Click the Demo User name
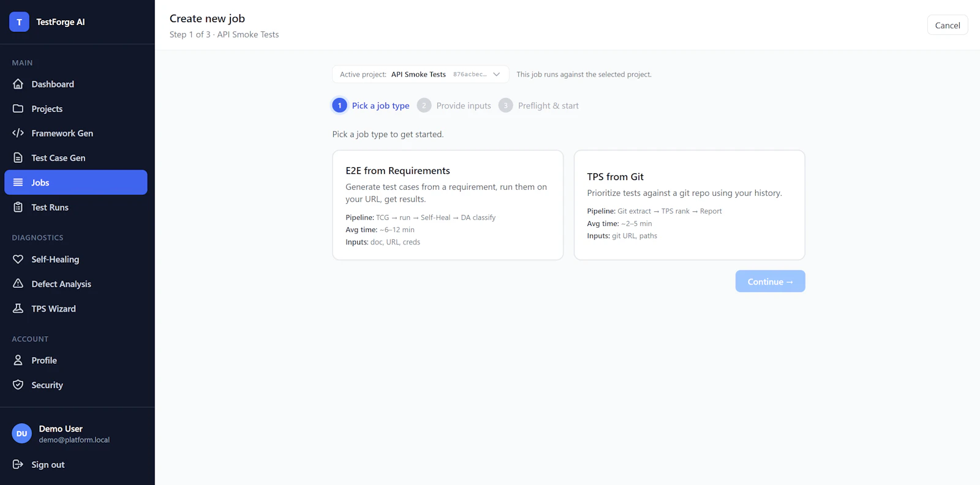The image size is (980, 485). [61, 429]
